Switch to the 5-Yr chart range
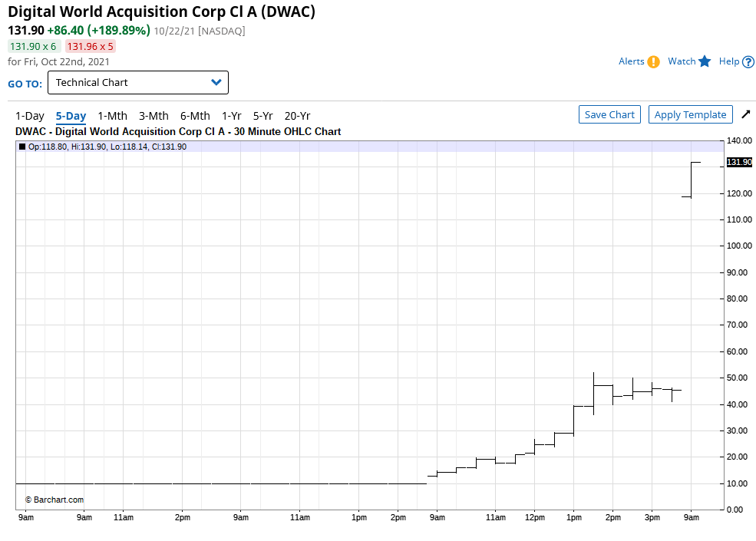The image size is (756, 541). (x=263, y=116)
